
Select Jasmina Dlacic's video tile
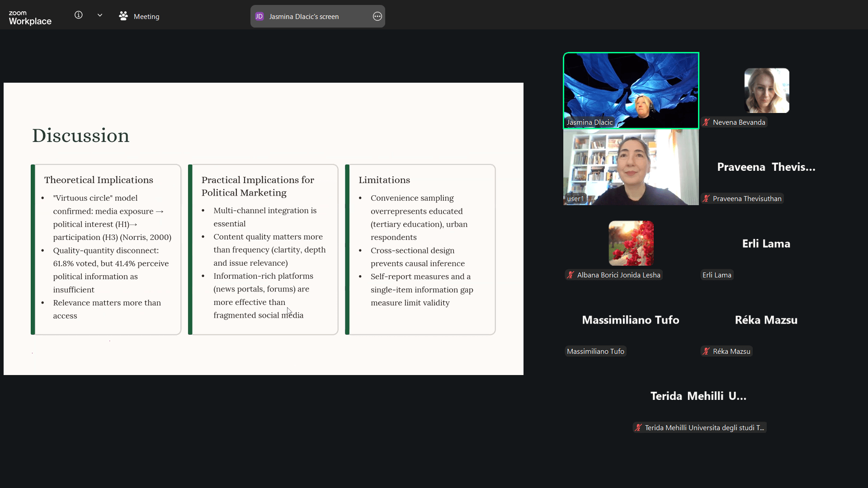(x=631, y=90)
